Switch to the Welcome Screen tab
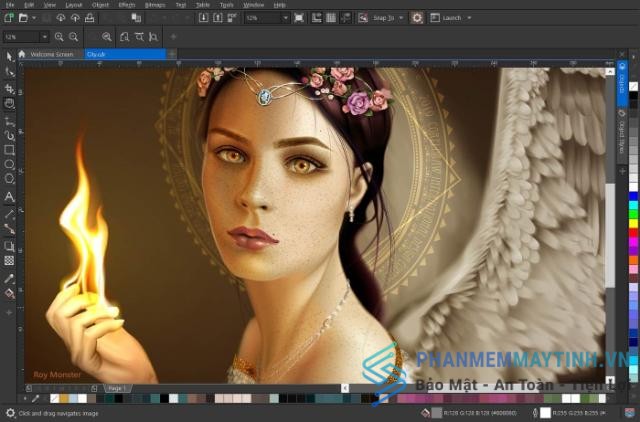 [51, 54]
